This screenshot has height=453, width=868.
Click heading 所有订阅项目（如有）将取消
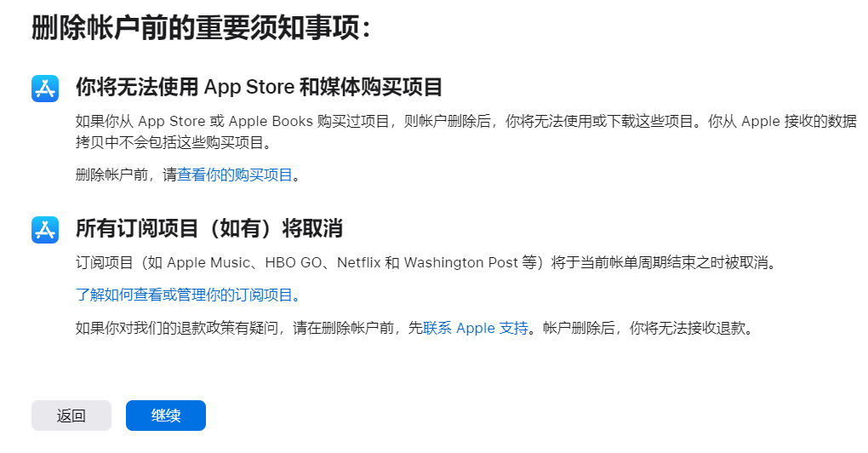click(x=209, y=228)
